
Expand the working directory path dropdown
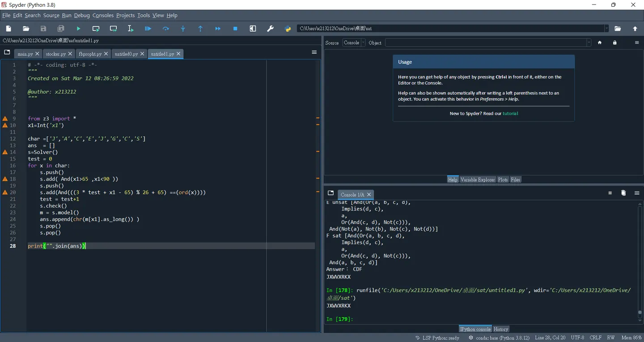point(607,29)
